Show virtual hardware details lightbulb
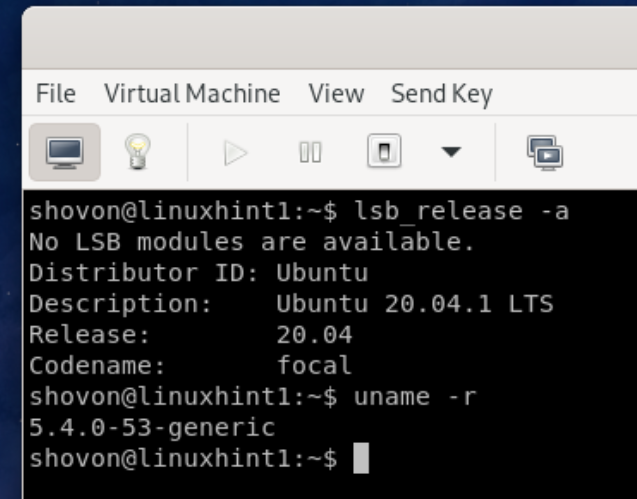 coord(137,152)
